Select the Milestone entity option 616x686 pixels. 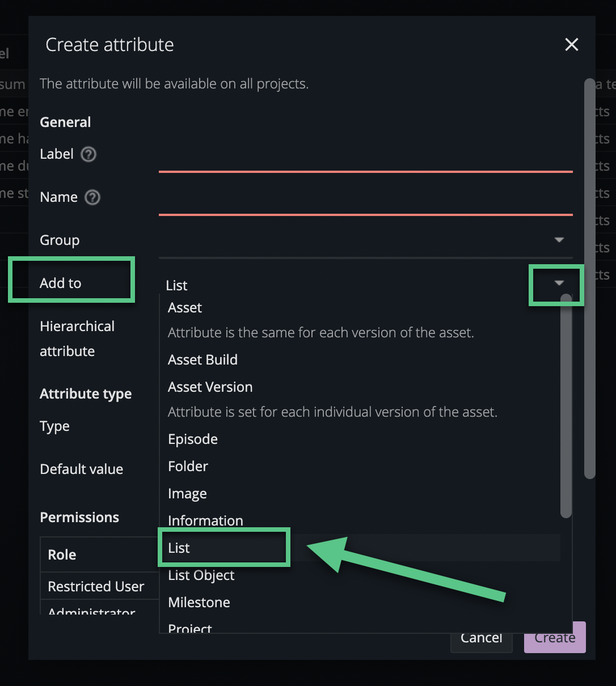click(199, 602)
